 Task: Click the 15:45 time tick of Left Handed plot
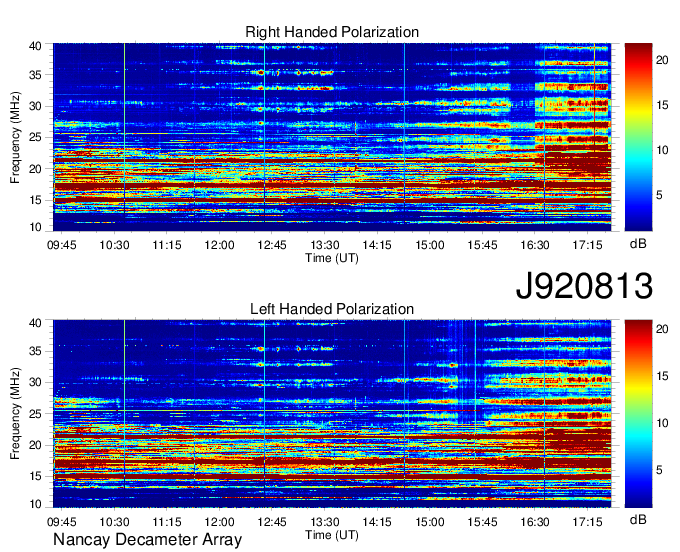pyautogui.click(x=482, y=522)
